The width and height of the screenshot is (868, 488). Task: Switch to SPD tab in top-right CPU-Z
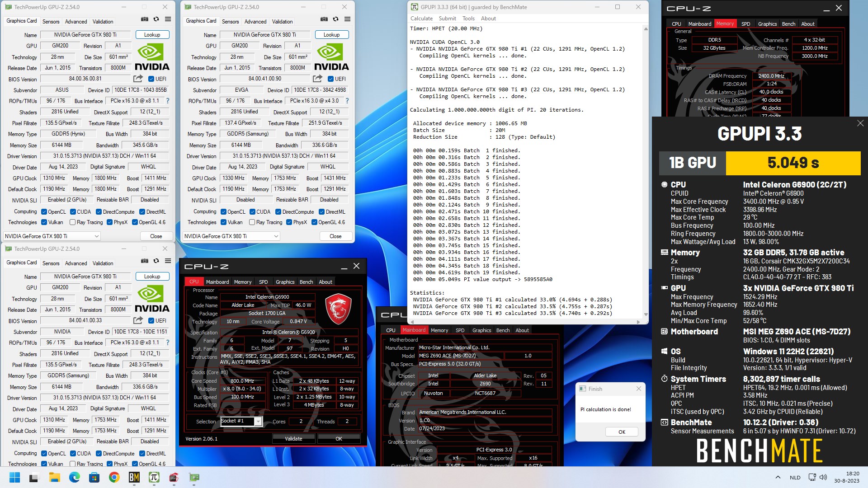point(745,24)
